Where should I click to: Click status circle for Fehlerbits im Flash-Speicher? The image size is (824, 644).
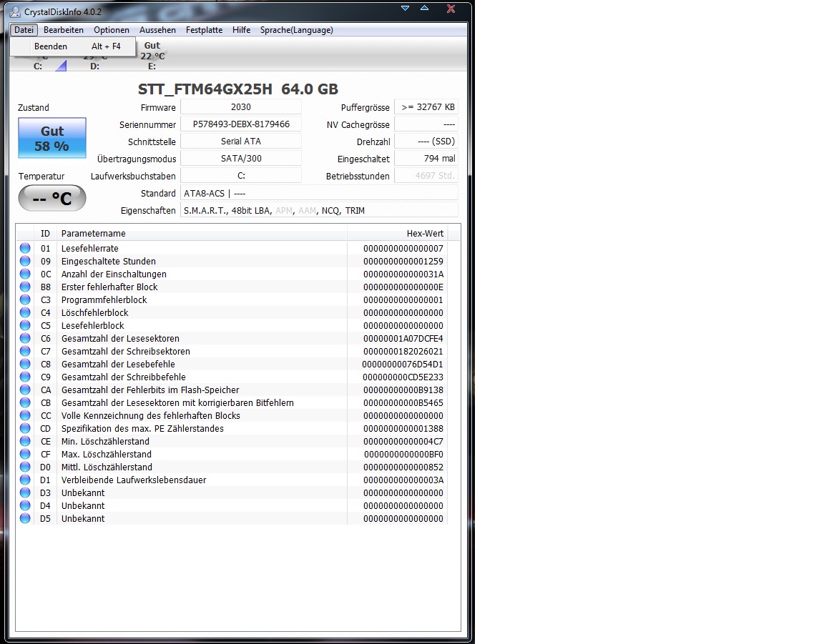(25, 390)
